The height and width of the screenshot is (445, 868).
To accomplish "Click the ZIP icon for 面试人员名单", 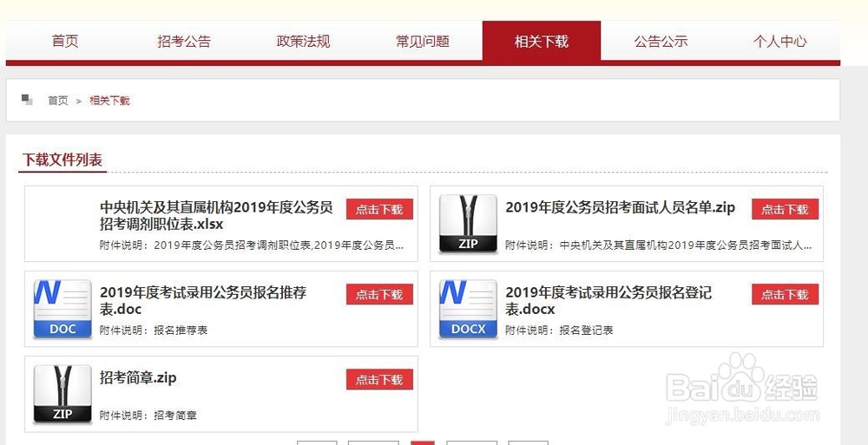I will (x=469, y=224).
